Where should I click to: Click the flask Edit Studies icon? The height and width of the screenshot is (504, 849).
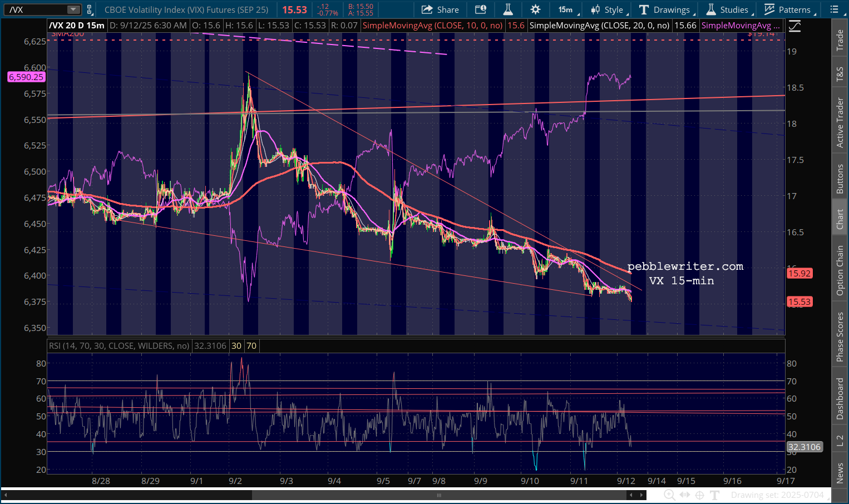507,9
